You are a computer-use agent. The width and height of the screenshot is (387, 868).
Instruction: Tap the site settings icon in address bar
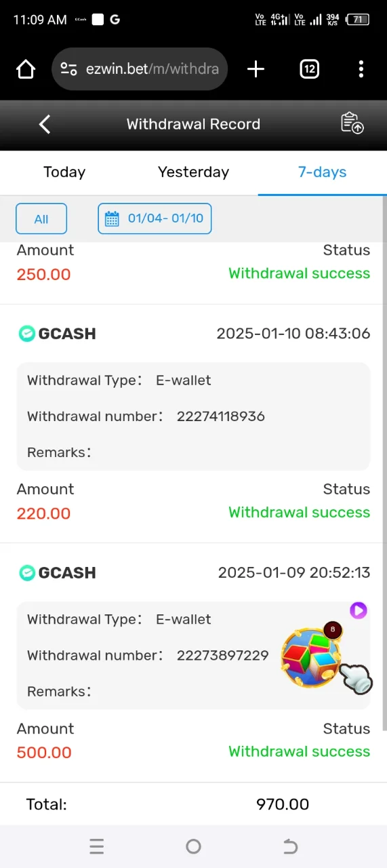tap(68, 69)
